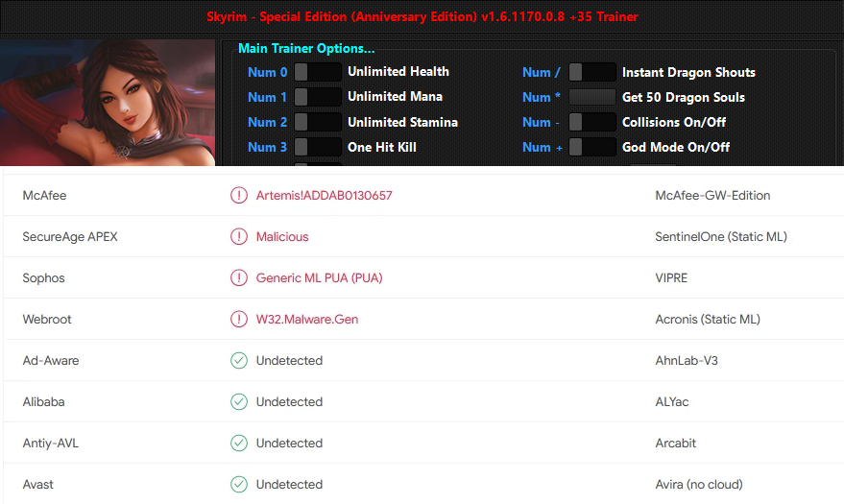844x504 pixels.
Task: Toggle God Mode On/Off switch
Action: [592, 147]
